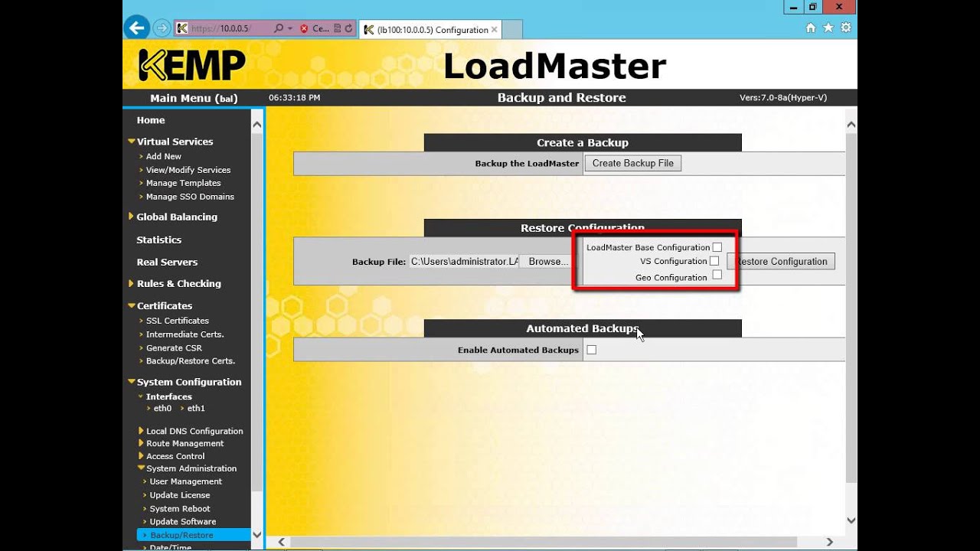Tick the LoadMaster Base Configuration checkbox
Image resolution: width=980 pixels, height=551 pixels.
click(717, 247)
